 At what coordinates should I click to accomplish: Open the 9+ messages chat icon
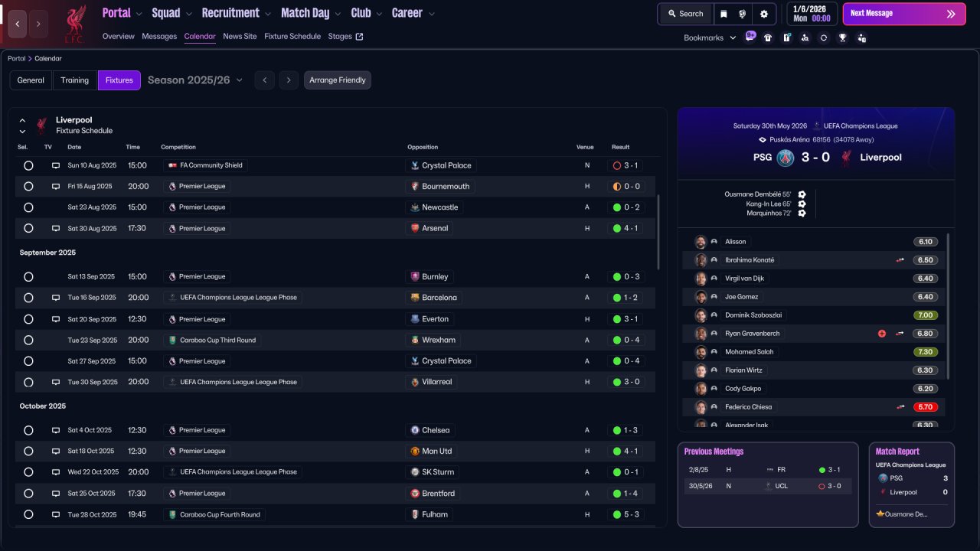click(x=750, y=37)
